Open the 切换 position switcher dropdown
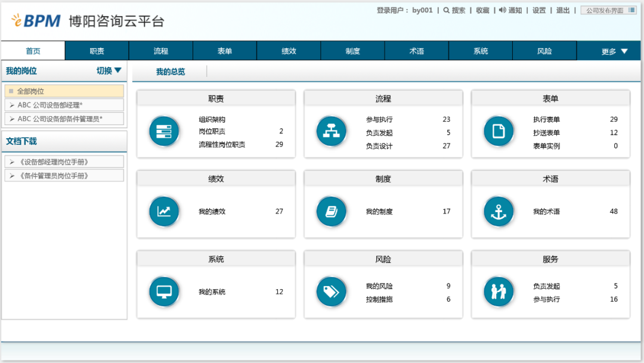Screen dimensions: 644x363 (109, 71)
